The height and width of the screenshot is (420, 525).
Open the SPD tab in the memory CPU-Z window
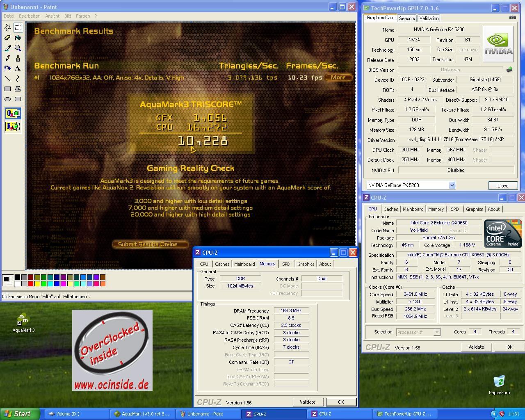tap(286, 264)
